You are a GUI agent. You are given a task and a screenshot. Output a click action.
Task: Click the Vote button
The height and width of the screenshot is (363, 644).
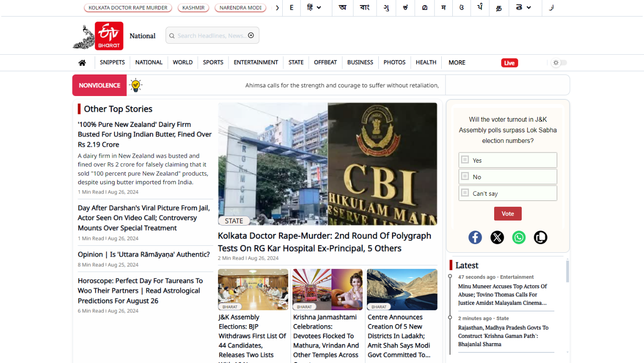point(508,214)
